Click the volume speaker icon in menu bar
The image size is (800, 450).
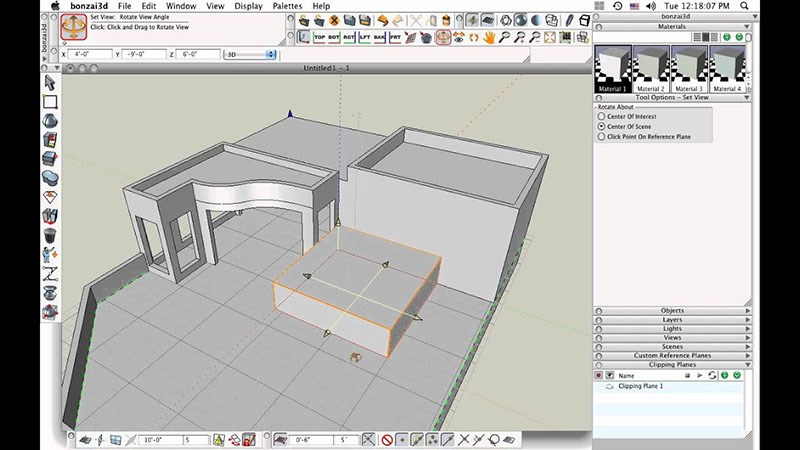651,6
